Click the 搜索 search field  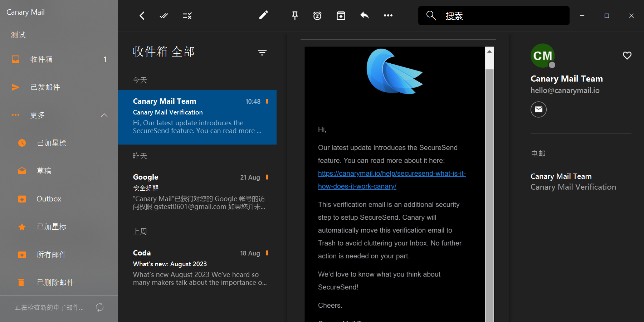[494, 16]
